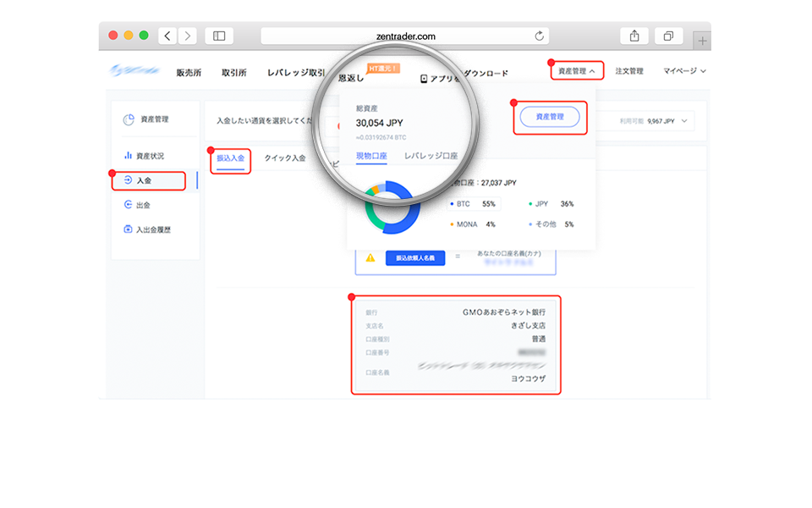Open the マイページ dropdown menu
The width and height of the screenshot is (812, 508).
(683, 71)
